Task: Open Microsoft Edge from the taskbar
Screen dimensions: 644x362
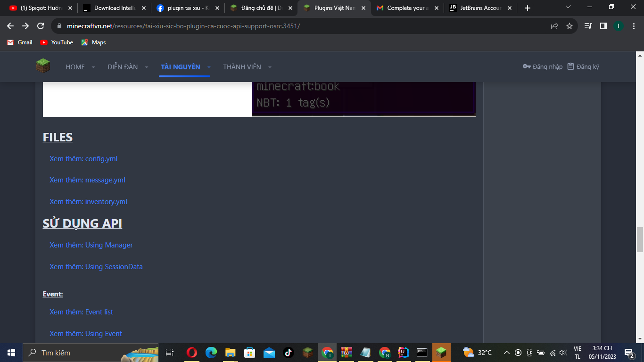Action: 211,353
